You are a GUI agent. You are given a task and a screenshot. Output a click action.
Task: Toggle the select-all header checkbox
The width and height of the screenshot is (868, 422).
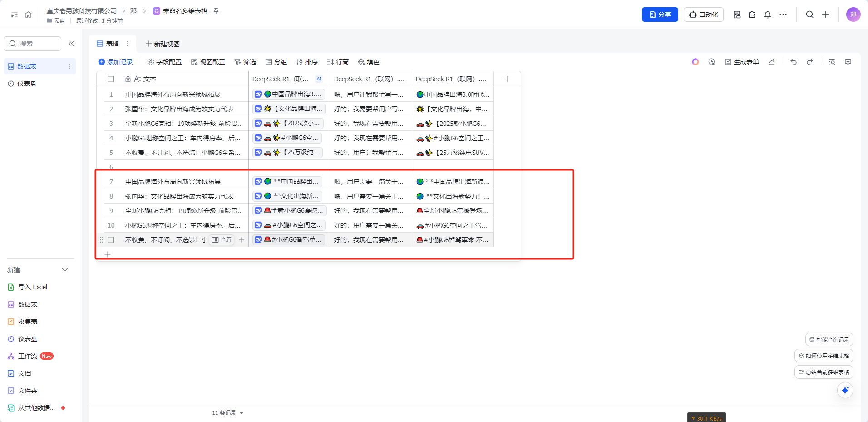coord(111,79)
